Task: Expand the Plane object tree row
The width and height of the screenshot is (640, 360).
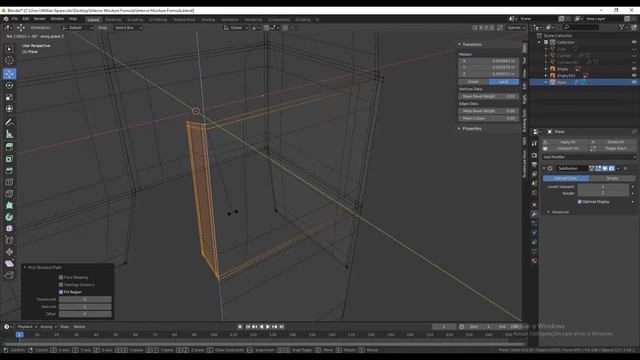Action: (546, 82)
